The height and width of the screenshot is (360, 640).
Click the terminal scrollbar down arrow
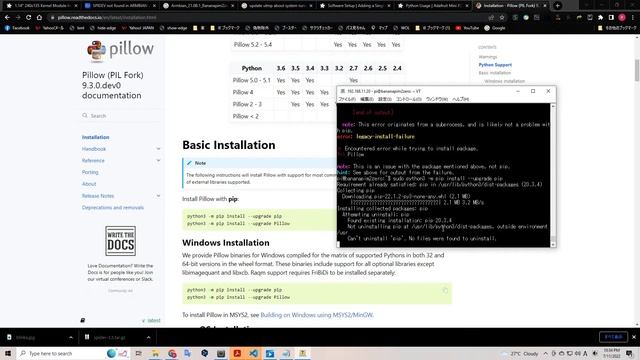tap(553, 244)
